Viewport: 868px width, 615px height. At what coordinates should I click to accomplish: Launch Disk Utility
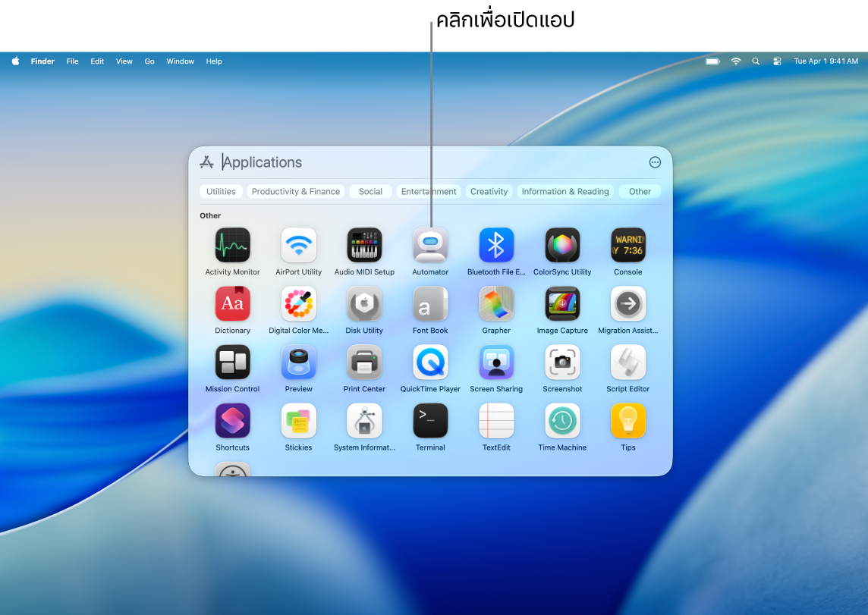click(364, 303)
